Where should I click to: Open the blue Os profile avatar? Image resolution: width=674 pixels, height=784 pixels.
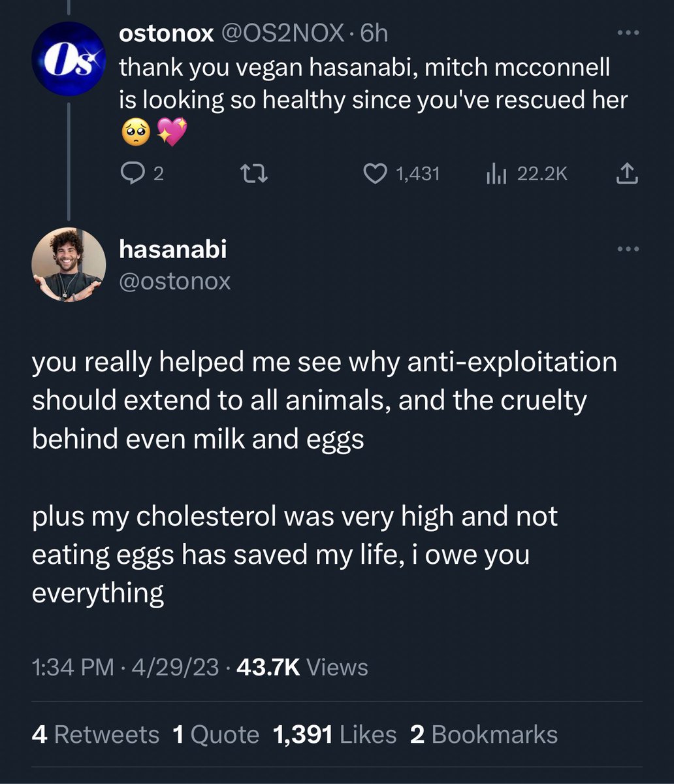[69, 58]
